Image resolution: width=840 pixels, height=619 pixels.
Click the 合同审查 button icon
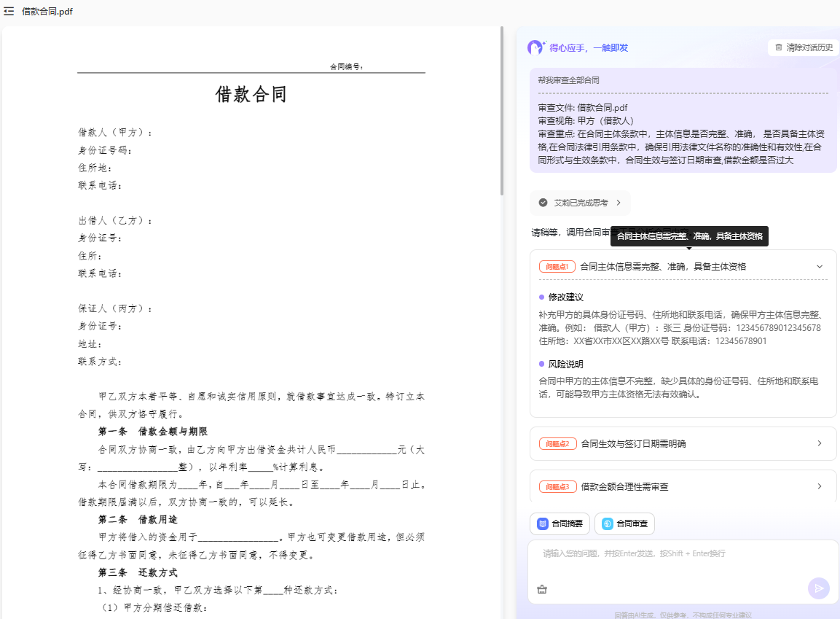(608, 523)
